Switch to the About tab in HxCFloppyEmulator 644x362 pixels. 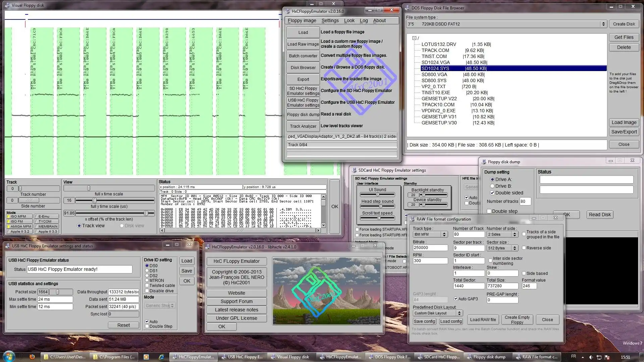(x=379, y=20)
